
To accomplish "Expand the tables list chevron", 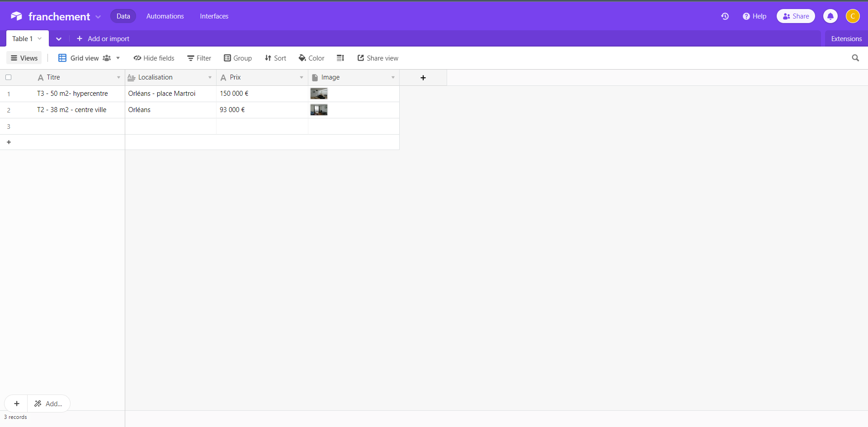I will coord(59,39).
